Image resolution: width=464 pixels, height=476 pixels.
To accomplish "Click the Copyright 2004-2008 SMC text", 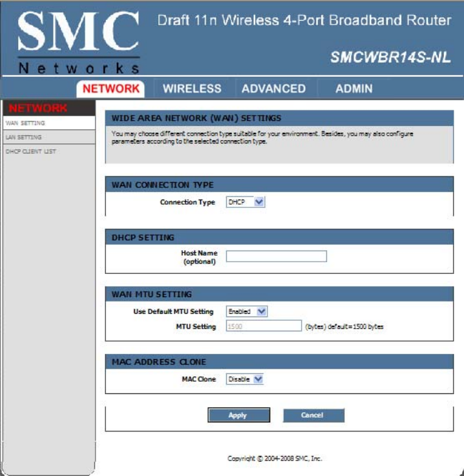I will pyautogui.click(x=275, y=459).
